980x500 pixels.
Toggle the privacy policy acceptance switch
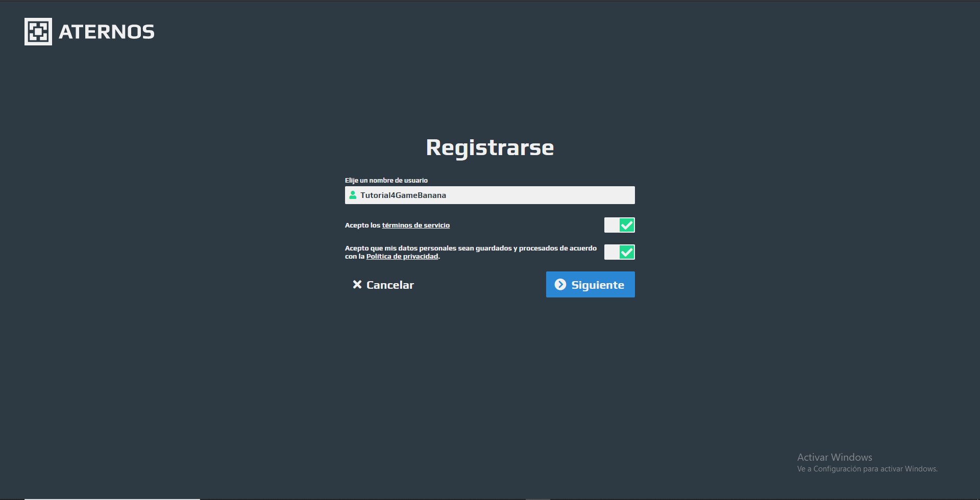pyautogui.click(x=620, y=252)
